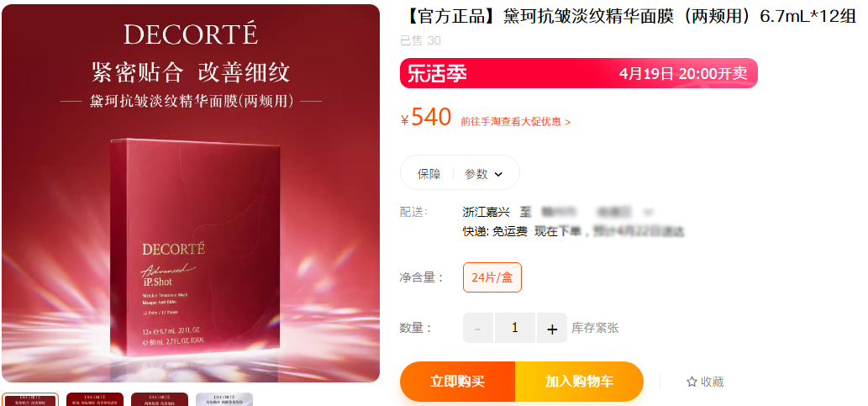Image resolution: width=868 pixels, height=406 pixels.
Task: Click the chevron beside 参数
Action: tap(498, 175)
